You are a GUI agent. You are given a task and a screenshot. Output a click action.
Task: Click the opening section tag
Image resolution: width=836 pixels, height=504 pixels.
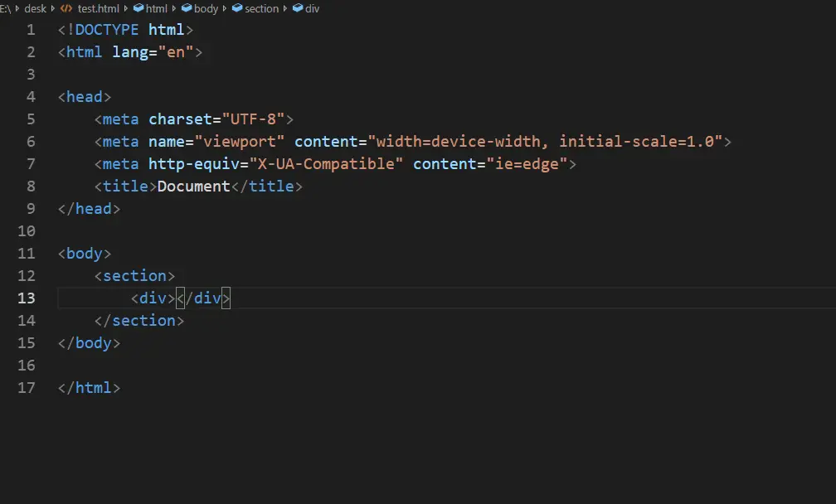pyautogui.click(x=134, y=276)
